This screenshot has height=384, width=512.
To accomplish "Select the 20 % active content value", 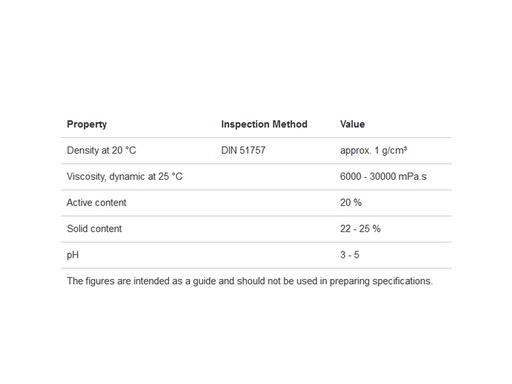I will (x=351, y=203).
